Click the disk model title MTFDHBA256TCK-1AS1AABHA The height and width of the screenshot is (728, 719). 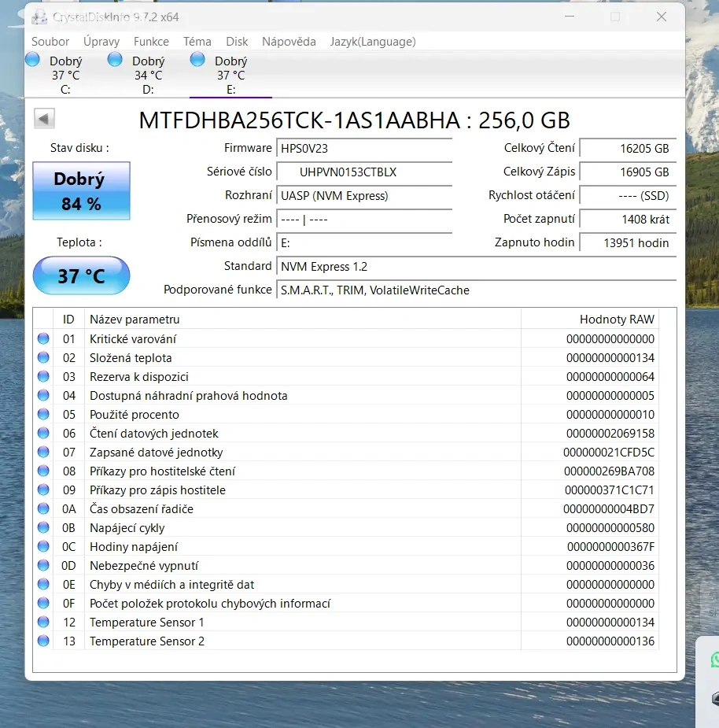tap(300, 120)
